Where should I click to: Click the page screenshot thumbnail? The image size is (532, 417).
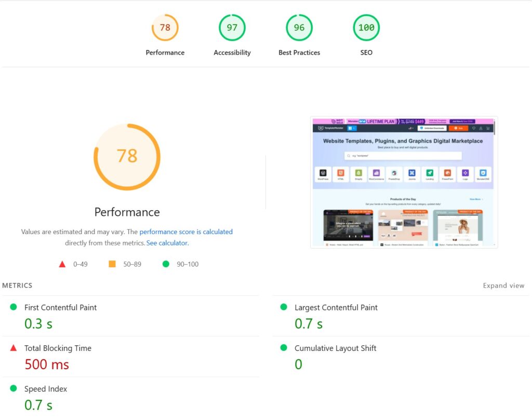pyautogui.click(x=404, y=183)
